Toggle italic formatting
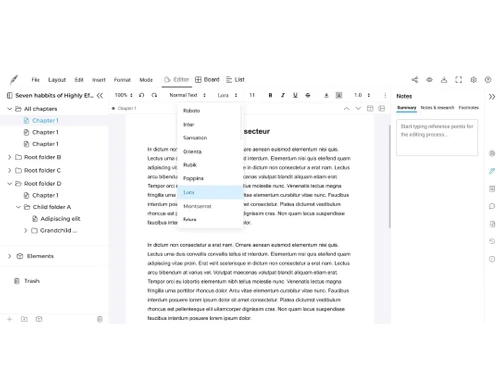 tap(283, 95)
